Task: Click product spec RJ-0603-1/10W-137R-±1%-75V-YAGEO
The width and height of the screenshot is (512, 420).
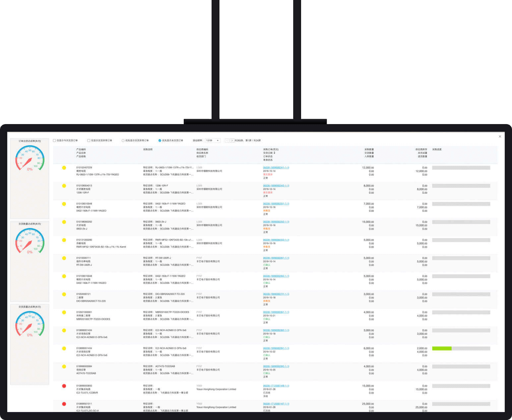Action: coord(97,175)
